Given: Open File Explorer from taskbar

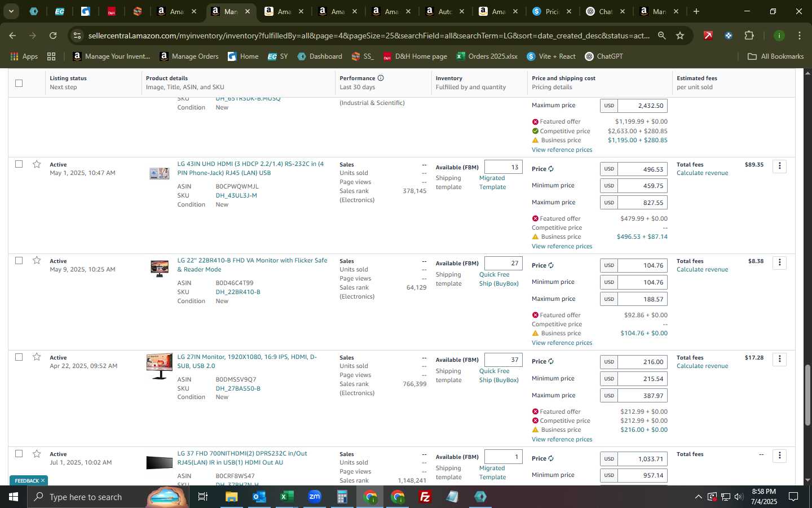Looking at the screenshot, I should 231,497.
